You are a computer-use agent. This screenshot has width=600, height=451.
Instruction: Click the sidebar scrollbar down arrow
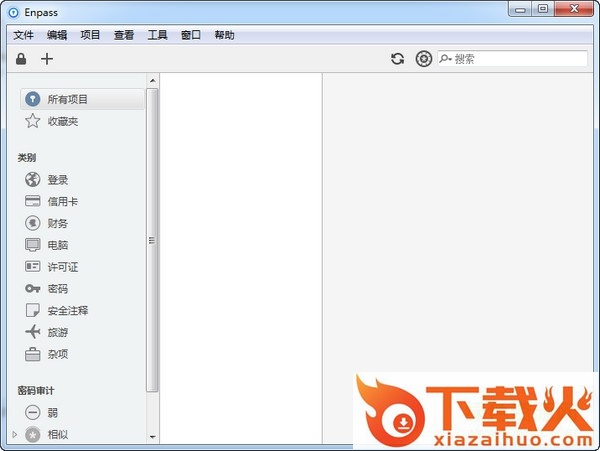pos(153,437)
